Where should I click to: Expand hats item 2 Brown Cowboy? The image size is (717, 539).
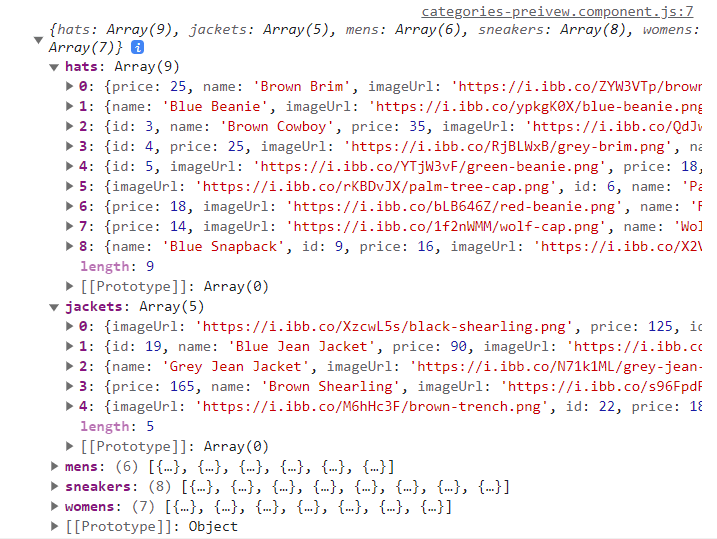(x=70, y=126)
